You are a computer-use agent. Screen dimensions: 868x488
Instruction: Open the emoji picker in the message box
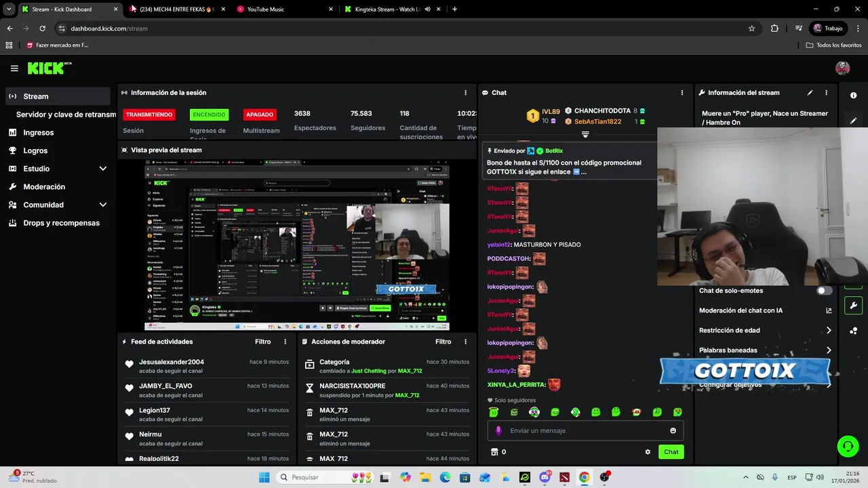click(x=673, y=430)
